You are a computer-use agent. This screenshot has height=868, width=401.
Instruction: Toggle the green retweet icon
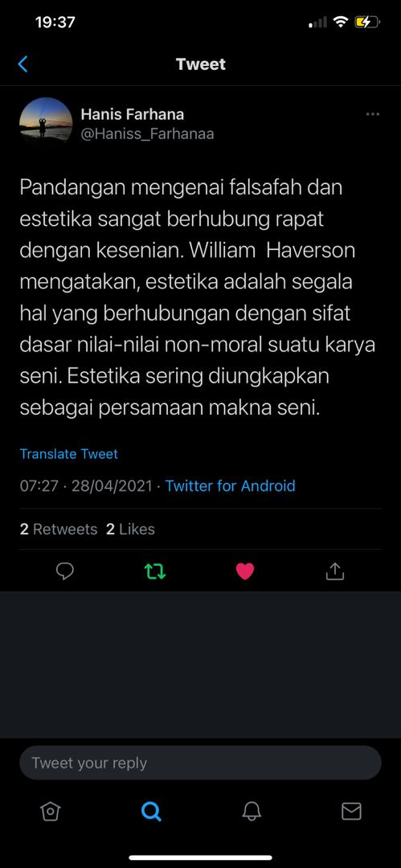pos(155,571)
